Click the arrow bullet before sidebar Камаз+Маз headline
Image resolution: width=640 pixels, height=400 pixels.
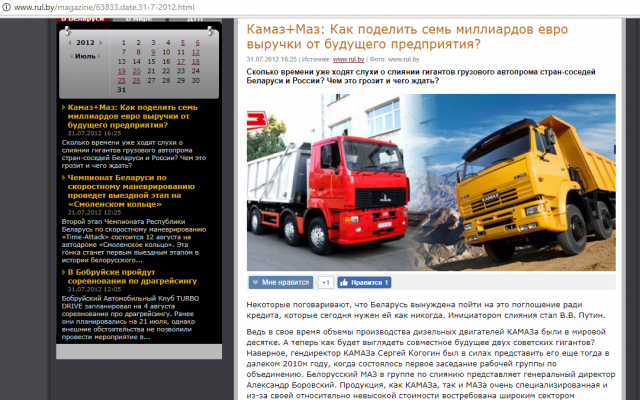(x=64, y=107)
